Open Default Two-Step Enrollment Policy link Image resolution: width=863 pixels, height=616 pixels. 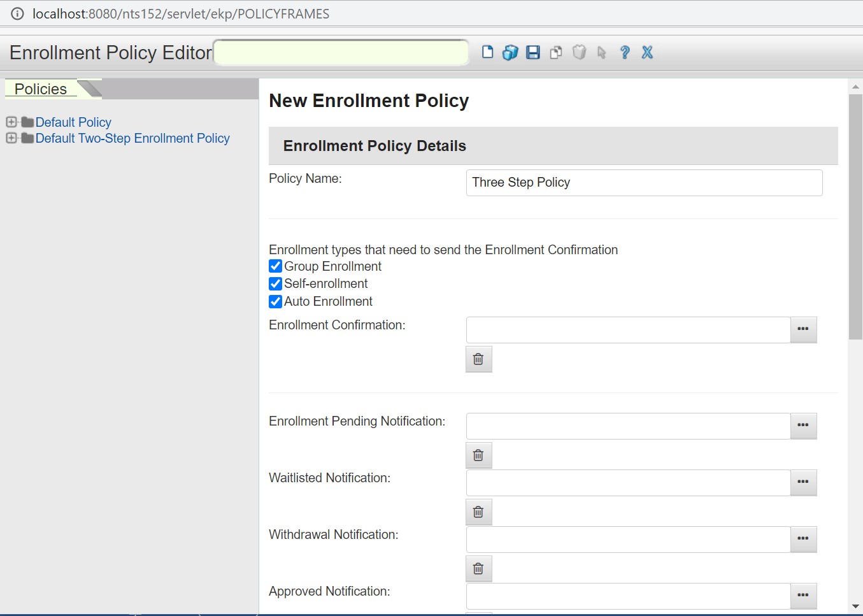[x=132, y=138]
